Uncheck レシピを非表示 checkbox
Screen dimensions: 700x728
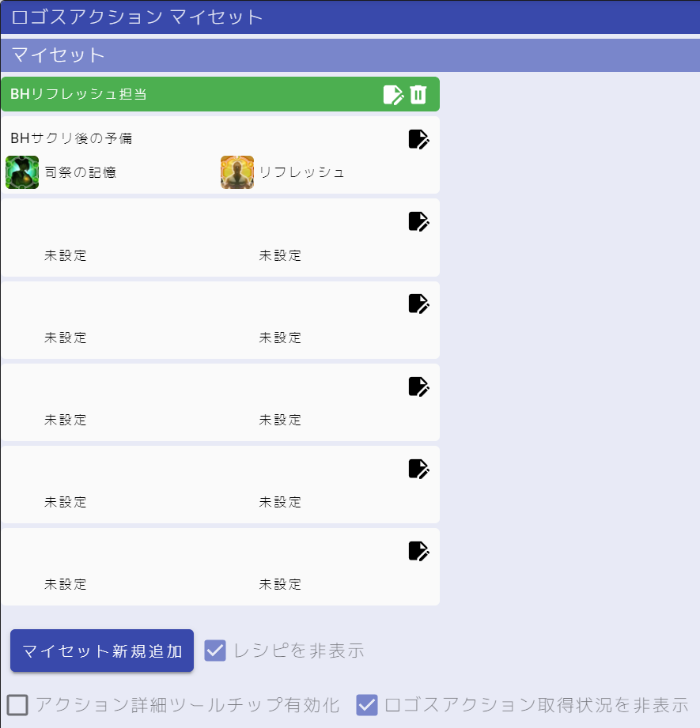click(x=215, y=651)
